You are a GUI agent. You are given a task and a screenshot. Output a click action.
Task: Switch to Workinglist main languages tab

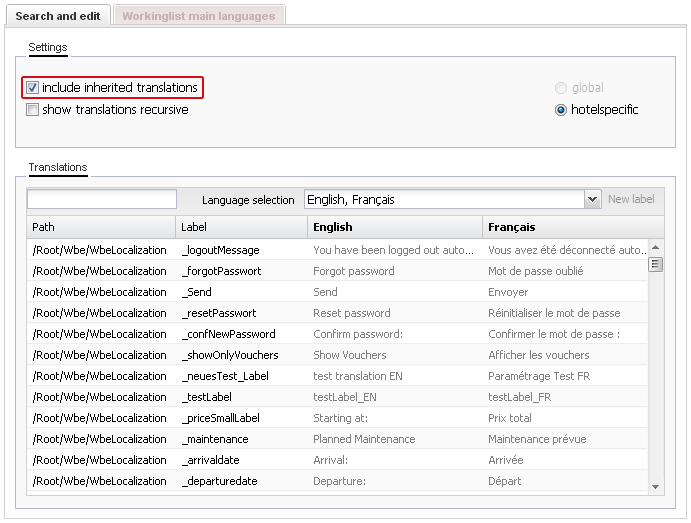coord(199,16)
